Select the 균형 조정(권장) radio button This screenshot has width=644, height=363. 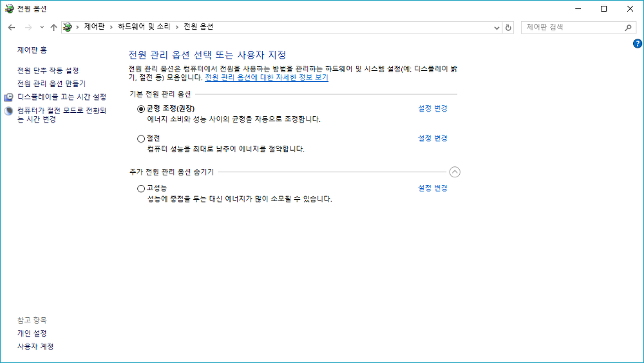click(141, 109)
